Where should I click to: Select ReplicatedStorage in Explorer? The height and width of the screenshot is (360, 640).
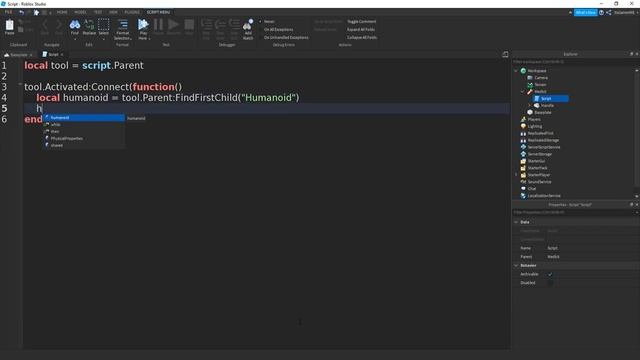(x=540, y=140)
